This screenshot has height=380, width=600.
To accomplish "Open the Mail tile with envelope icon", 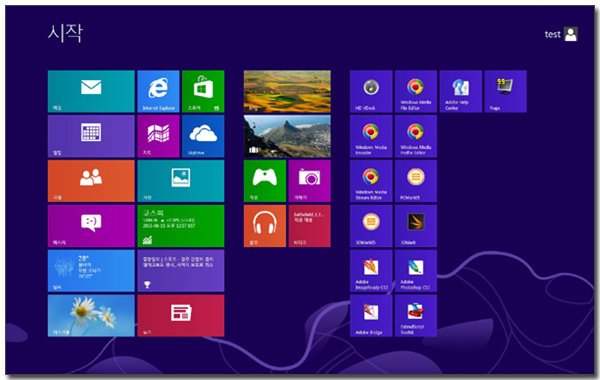I will click(x=91, y=91).
